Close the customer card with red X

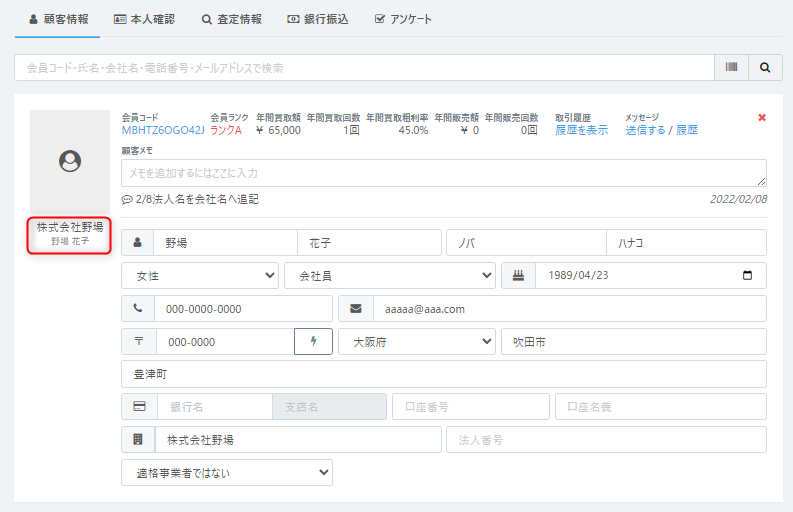(762, 117)
